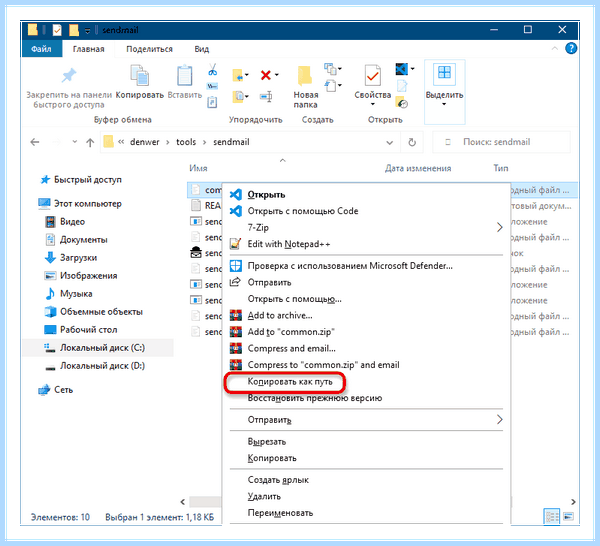The height and width of the screenshot is (546, 600).
Task: Click the Rename icon in ribbon
Action: 266,96
